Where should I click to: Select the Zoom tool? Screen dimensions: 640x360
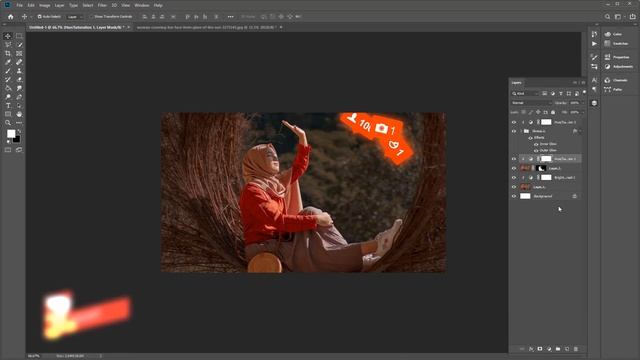(8, 123)
